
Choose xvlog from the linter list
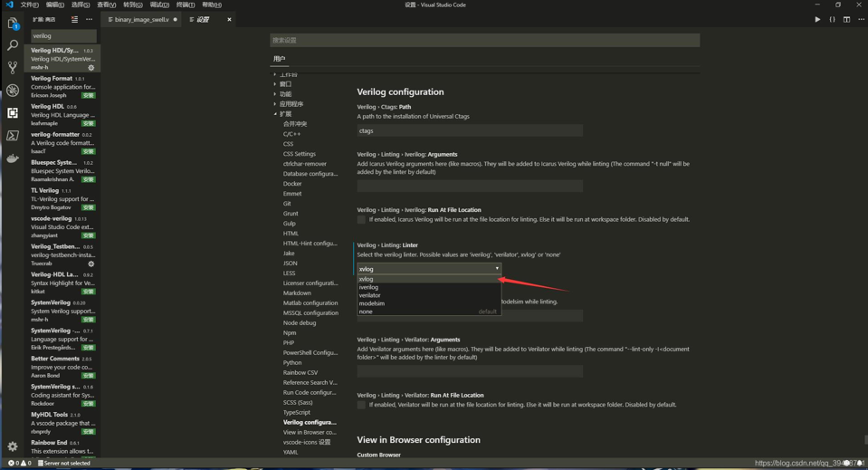429,279
